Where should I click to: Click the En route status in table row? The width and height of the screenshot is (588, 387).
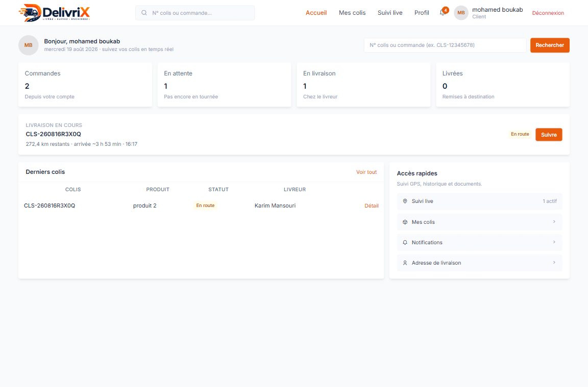point(205,205)
